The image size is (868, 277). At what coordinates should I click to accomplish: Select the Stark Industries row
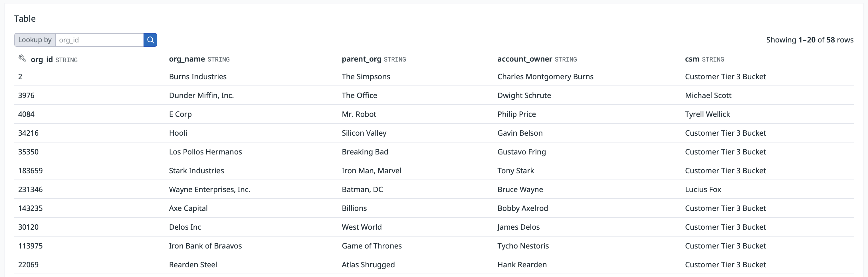tap(196, 170)
